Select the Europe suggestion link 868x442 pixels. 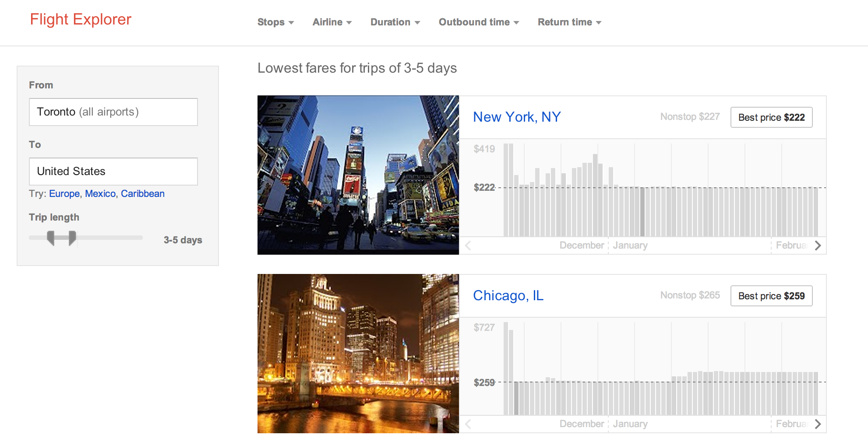tap(64, 193)
